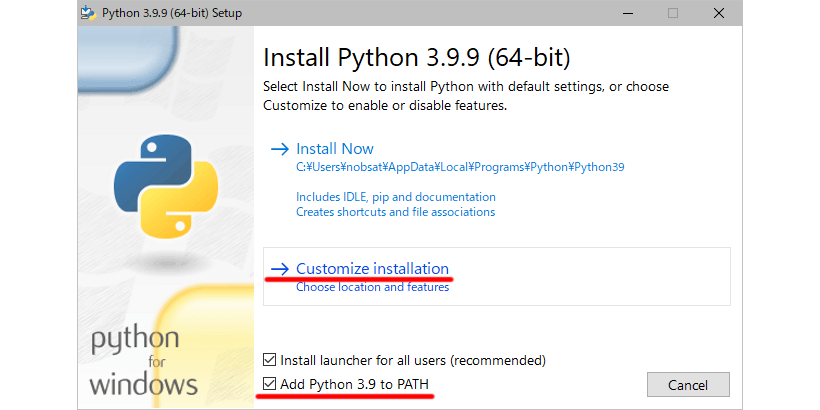Open Customize installation
This screenshot has width=820, height=410.
(x=372, y=268)
